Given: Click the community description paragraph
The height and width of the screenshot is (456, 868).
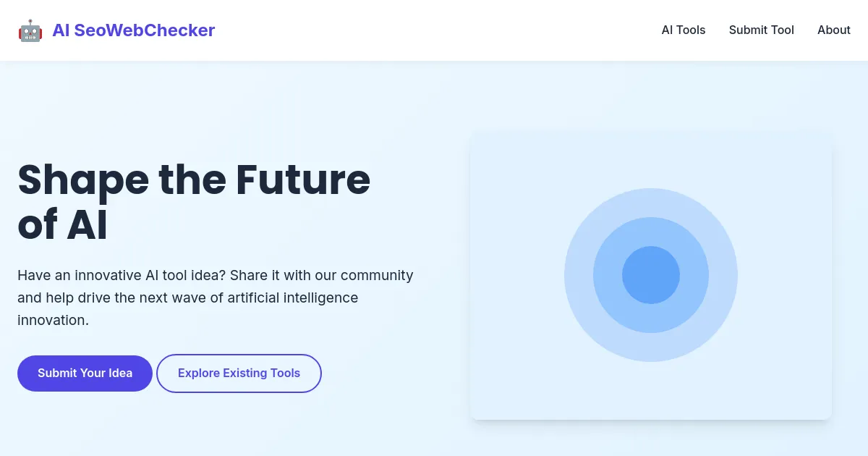Looking at the screenshot, I should point(215,297).
